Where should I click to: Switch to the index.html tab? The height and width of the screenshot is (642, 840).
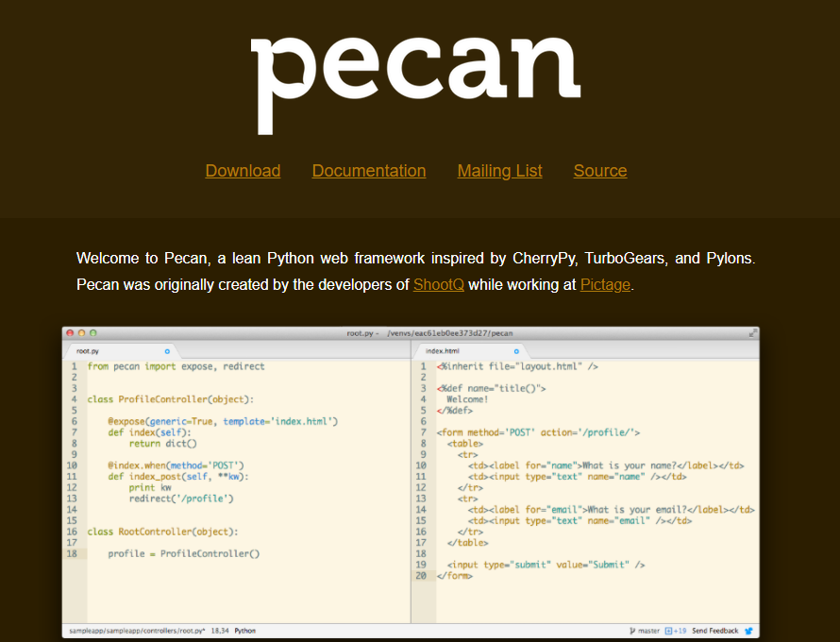(x=444, y=349)
